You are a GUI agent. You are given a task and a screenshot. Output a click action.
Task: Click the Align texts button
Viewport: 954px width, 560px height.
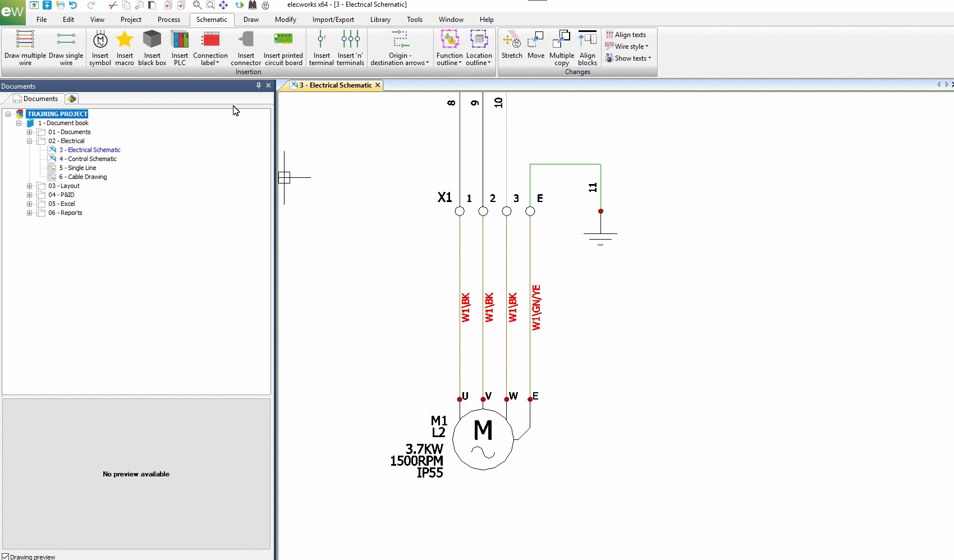click(x=626, y=35)
